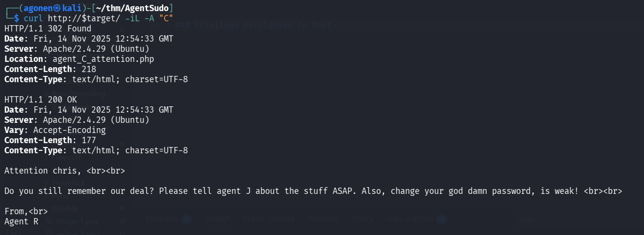Viewport: 644px width, 235px height.
Task: Click the image-1.png file icon
Action: [48, 221]
